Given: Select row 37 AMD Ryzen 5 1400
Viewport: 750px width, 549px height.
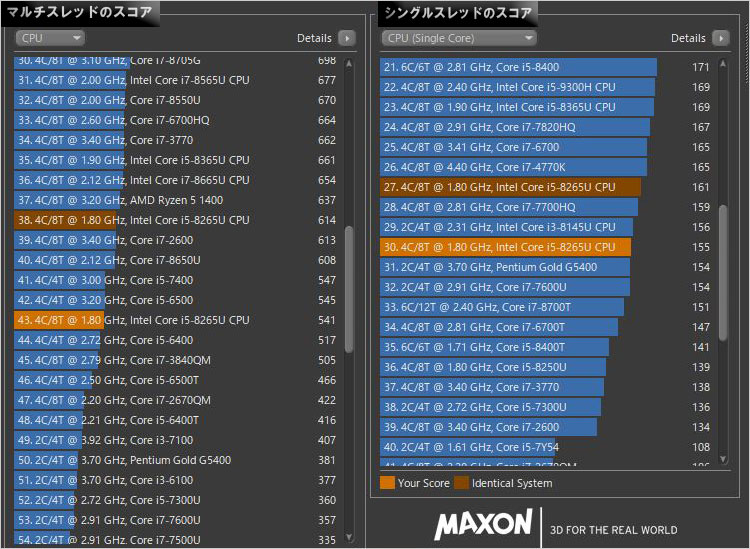Looking at the screenshot, I should 175,200.
